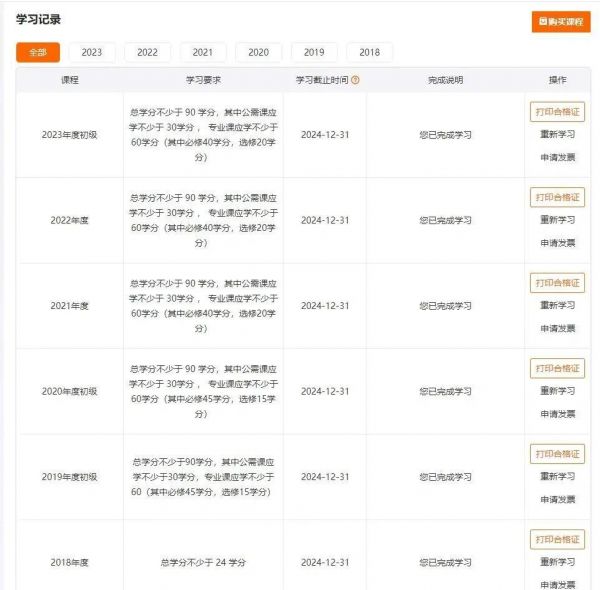Click 重新学习 for 2023年度初级 row

click(558, 134)
